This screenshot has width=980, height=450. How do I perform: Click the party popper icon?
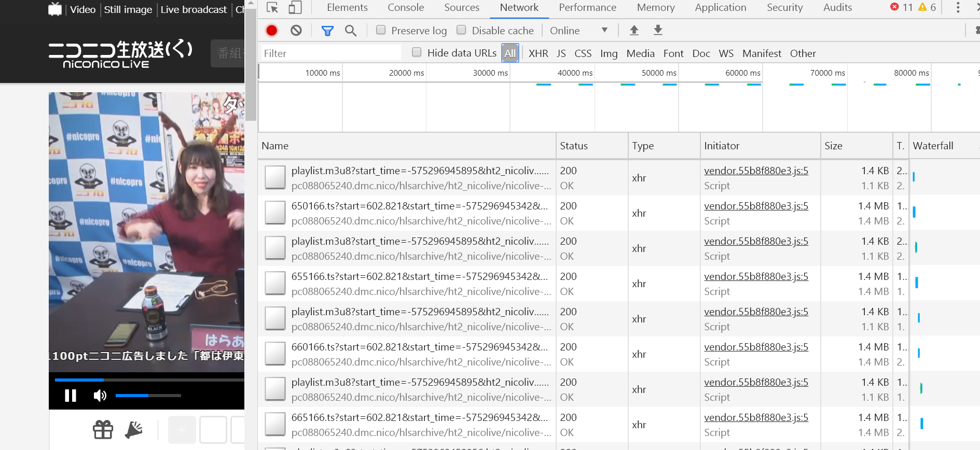(134, 429)
